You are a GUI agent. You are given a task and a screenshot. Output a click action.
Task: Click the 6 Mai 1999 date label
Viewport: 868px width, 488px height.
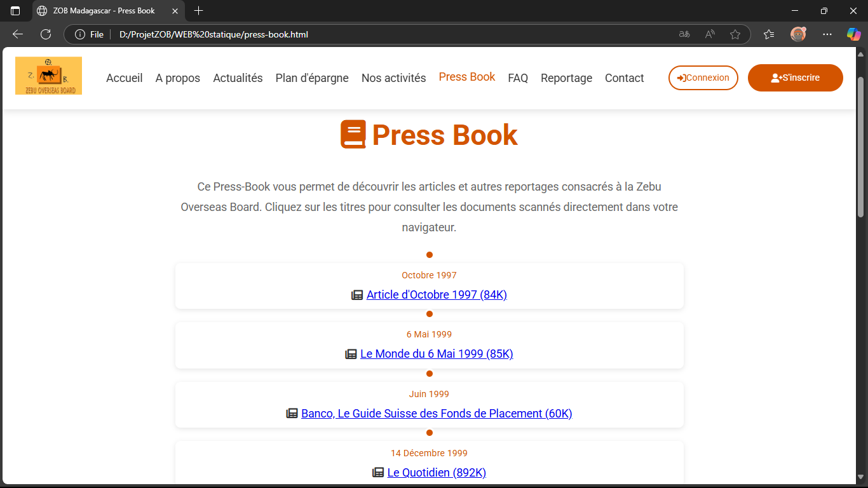pos(430,334)
